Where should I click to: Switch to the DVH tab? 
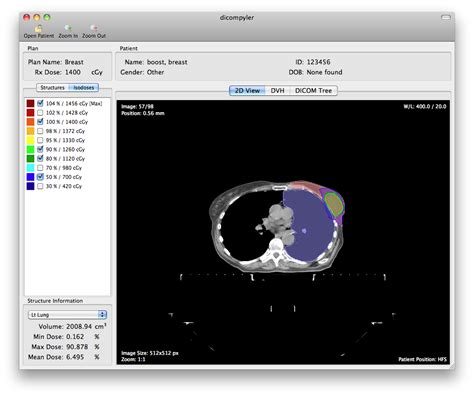278,91
